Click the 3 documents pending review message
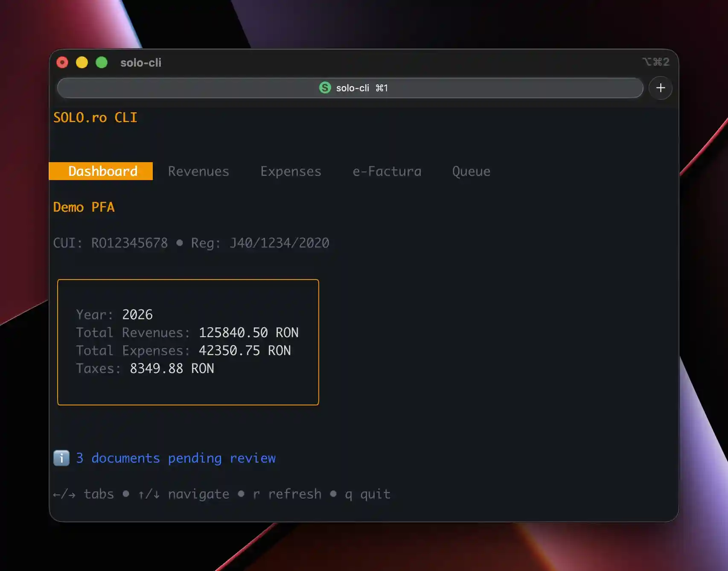 point(176,458)
